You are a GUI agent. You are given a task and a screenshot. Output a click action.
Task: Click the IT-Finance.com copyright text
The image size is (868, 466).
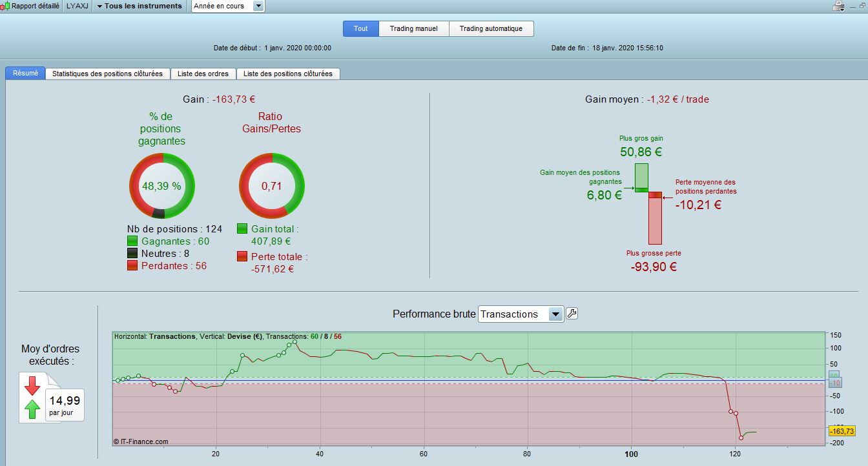141,442
